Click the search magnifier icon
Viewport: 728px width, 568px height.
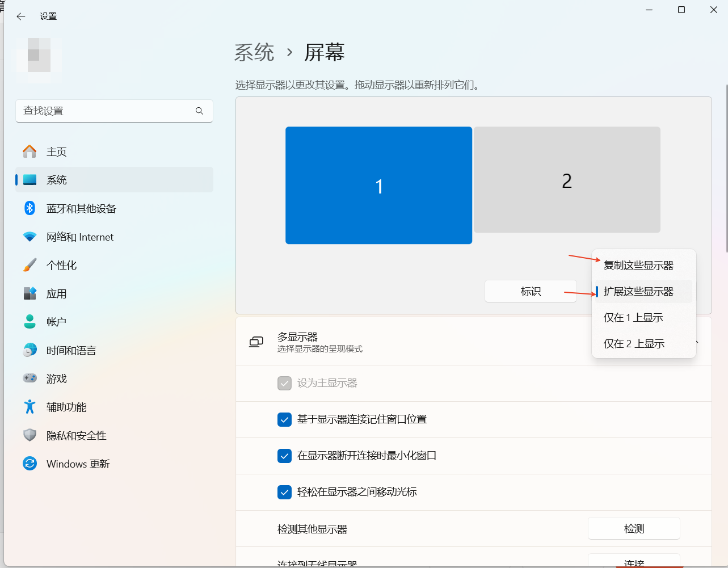click(x=199, y=111)
